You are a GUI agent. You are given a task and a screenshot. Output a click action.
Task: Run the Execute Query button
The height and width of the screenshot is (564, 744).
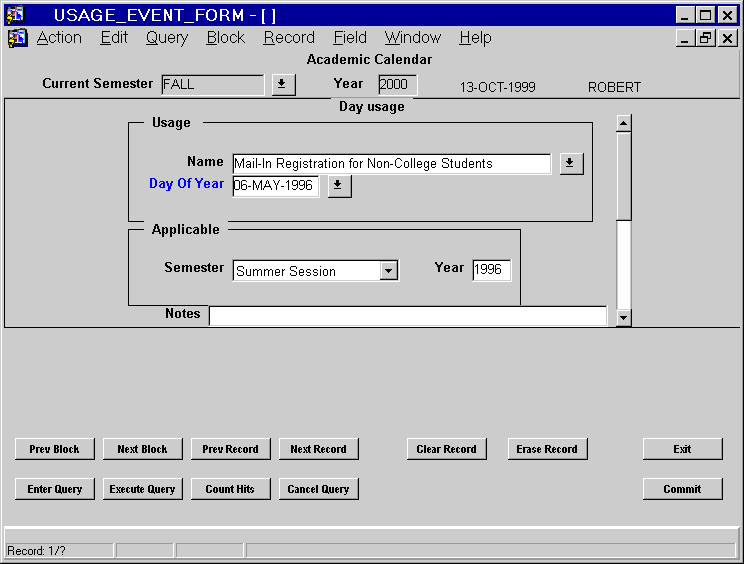click(x=142, y=489)
